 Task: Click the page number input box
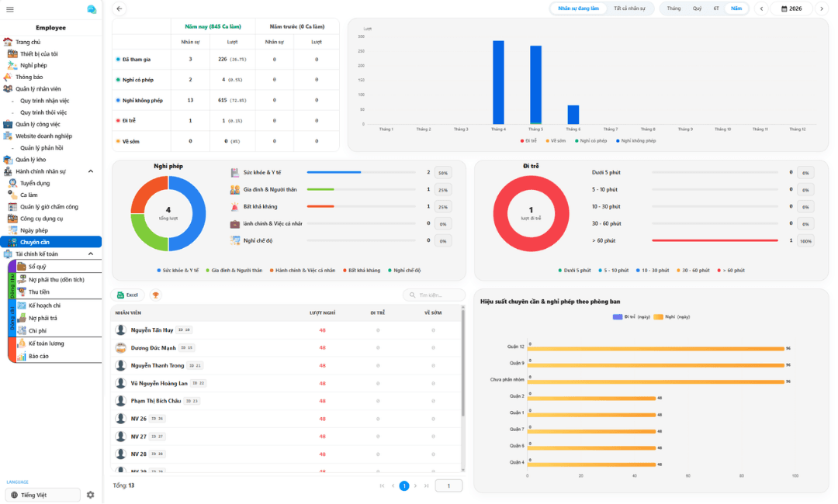click(448, 485)
